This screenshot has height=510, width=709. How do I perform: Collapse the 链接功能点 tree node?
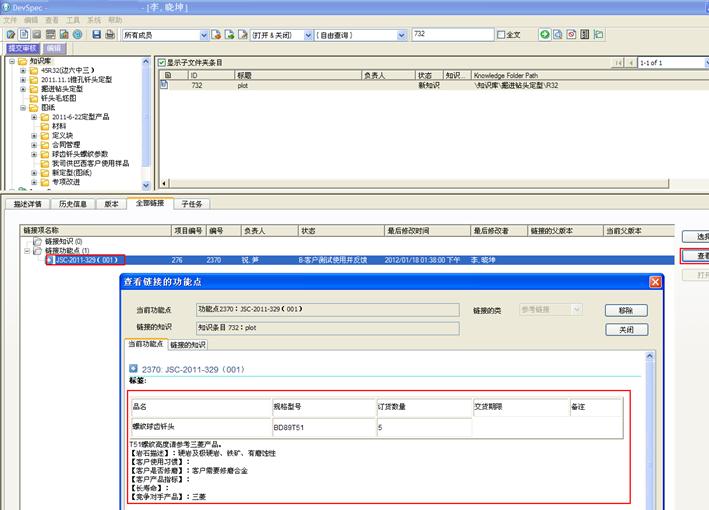point(28,251)
